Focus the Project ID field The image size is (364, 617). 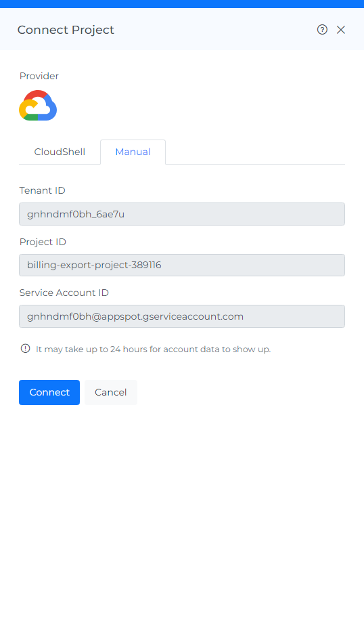tap(182, 265)
